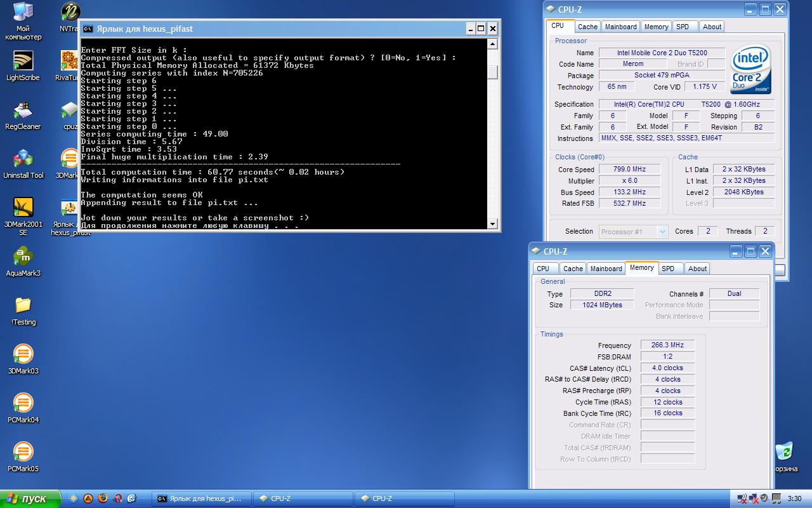This screenshot has height=508, width=812.
Task: Click the wireless network tray icon
Action: tap(743, 498)
